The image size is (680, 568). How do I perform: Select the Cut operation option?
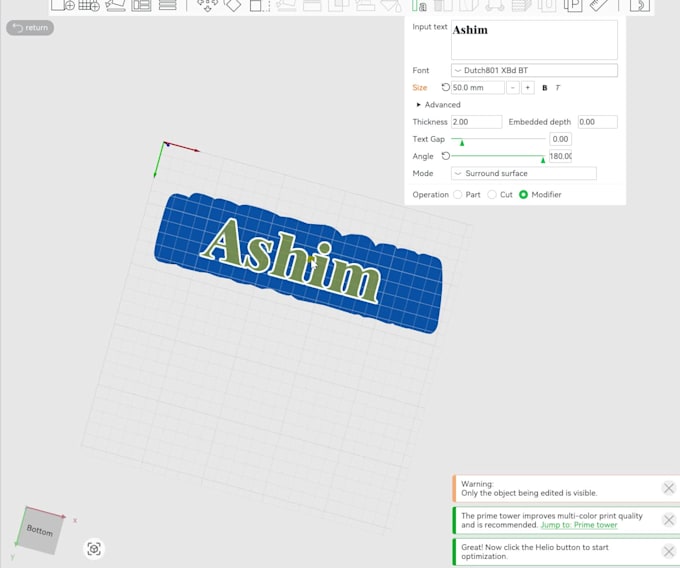[492, 195]
